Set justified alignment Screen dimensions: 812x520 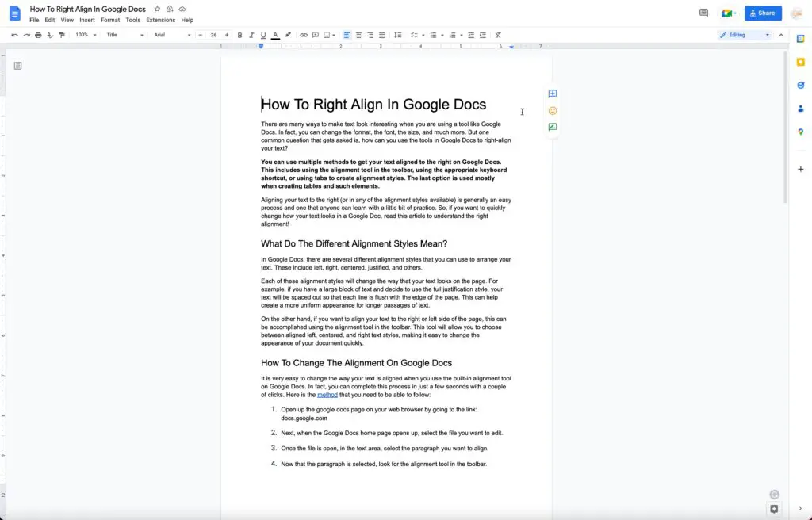tap(382, 35)
